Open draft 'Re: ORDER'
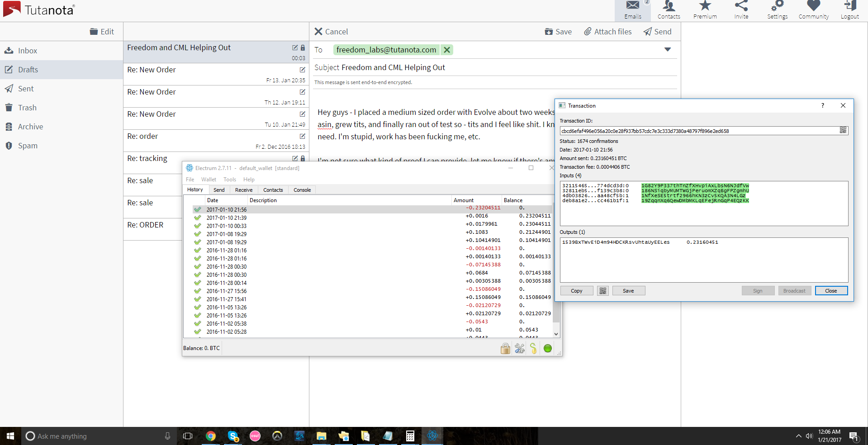 (x=153, y=229)
